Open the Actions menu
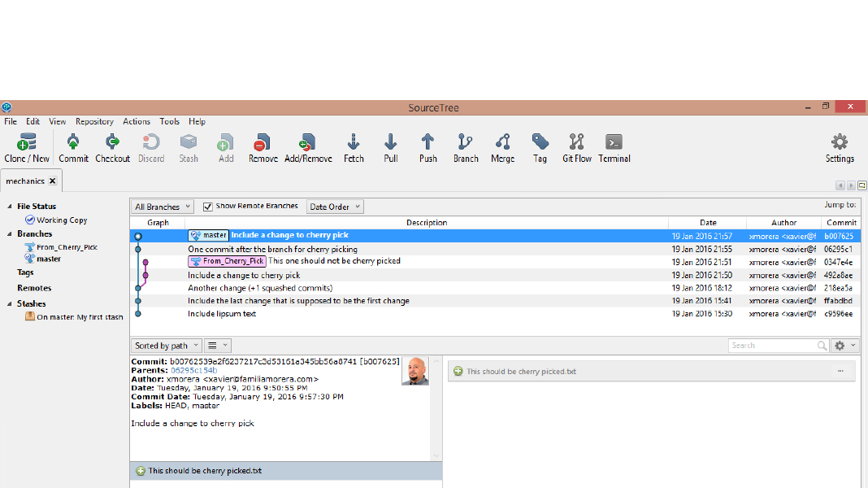The height and width of the screenshot is (488, 868). coord(137,121)
